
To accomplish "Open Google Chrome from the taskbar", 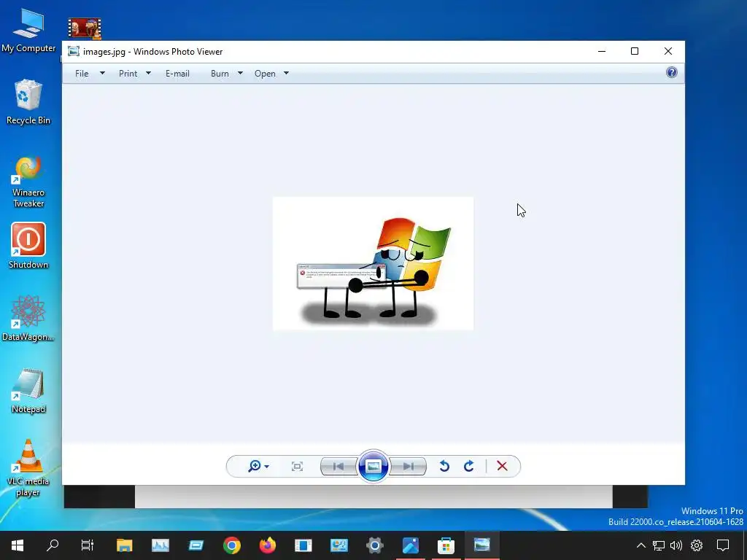I will click(x=231, y=545).
